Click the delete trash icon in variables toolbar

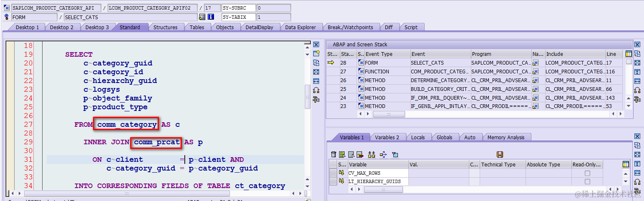(x=334, y=155)
